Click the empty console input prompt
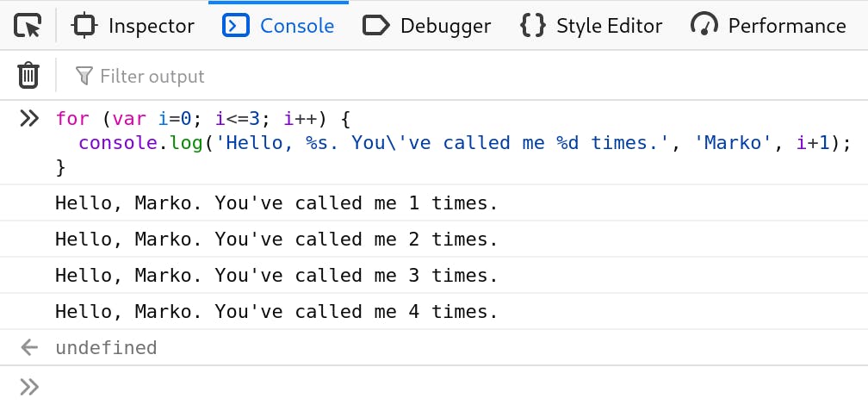The height and width of the screenshot is (411, 868). click(431, 387)
